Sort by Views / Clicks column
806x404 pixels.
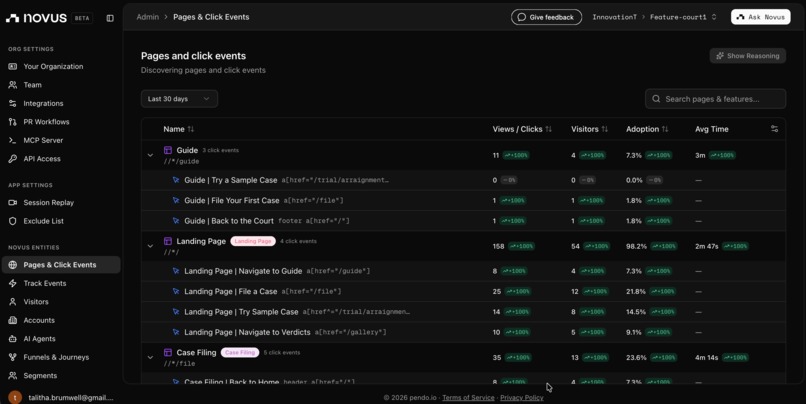coord(522,129)
